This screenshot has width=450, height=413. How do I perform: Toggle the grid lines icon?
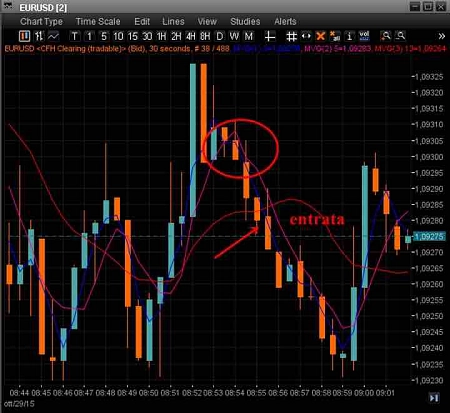291,36
